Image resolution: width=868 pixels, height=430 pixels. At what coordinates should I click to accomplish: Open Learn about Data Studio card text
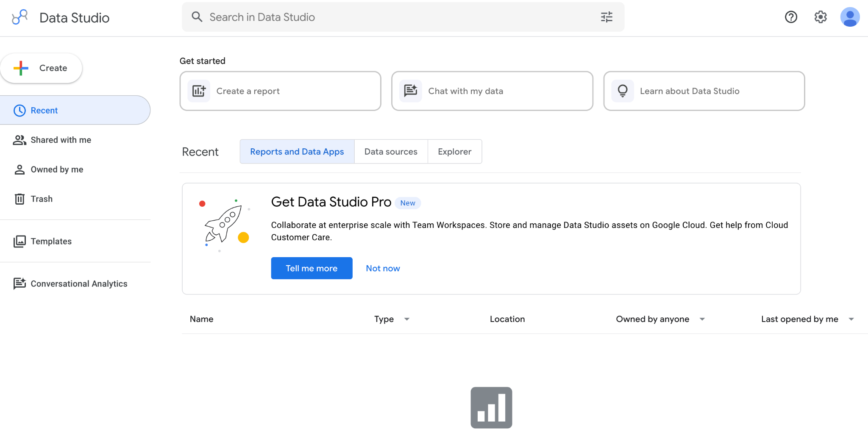tap(690, 91)
